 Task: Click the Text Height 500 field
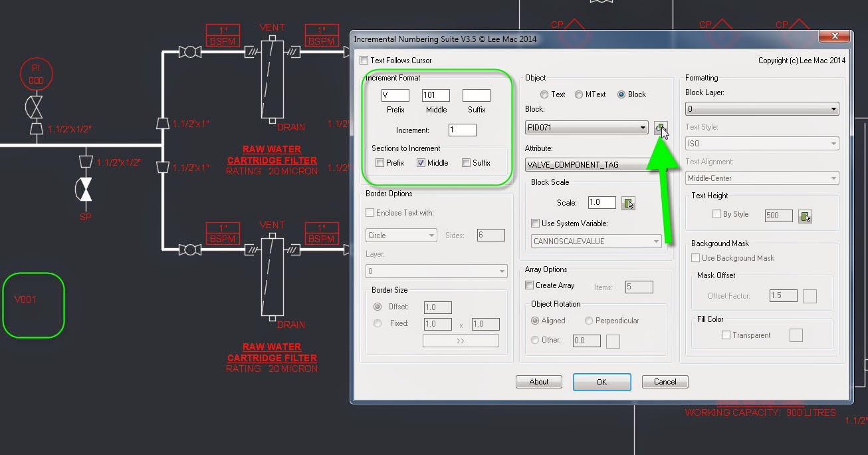(x=779, y=216)
